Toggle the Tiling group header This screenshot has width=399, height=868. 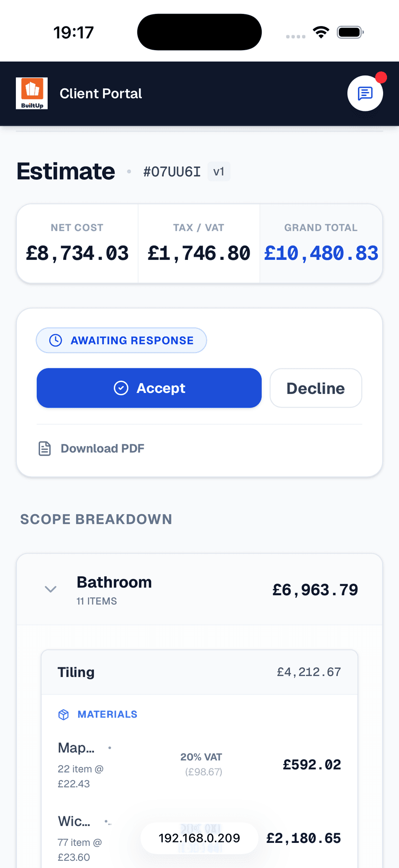pyautogui.click(x=199, y=672)
